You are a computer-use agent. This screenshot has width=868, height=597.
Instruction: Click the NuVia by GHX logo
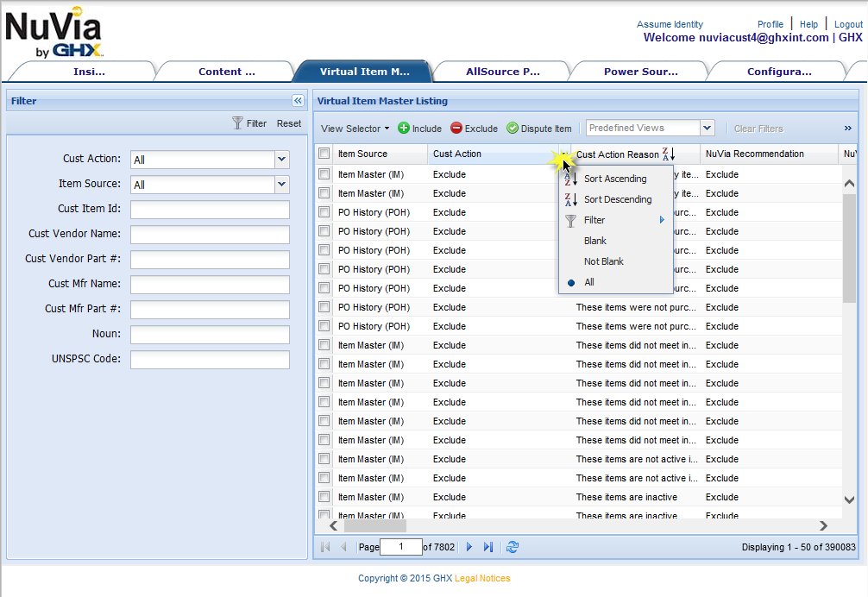pos(53,32)
